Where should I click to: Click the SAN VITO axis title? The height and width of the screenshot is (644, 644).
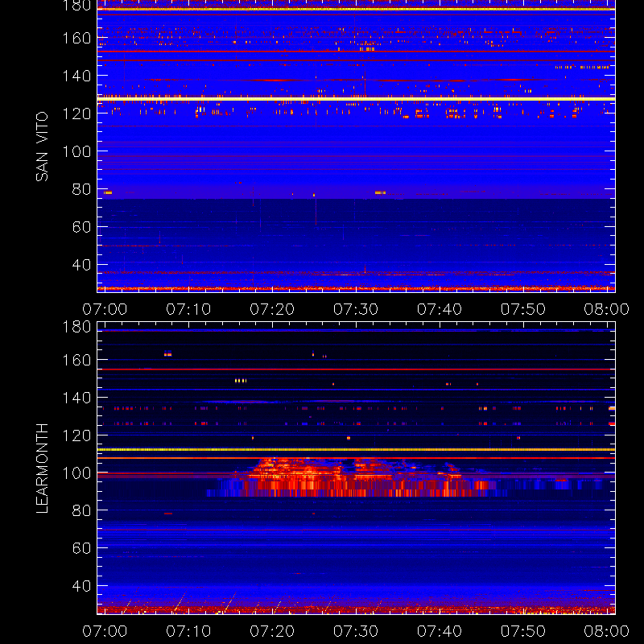pos(42,147)
